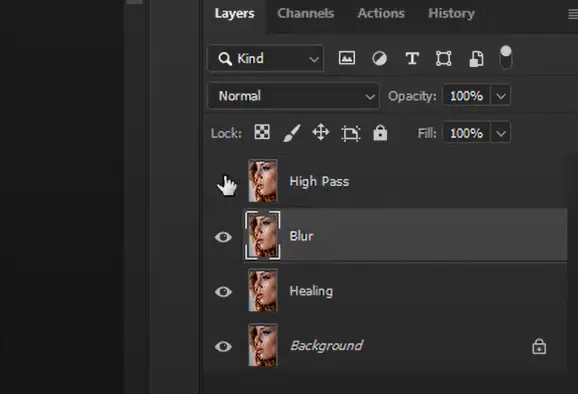Click the Fill label
Screen dimensions: 578x394
click(426, 133)
